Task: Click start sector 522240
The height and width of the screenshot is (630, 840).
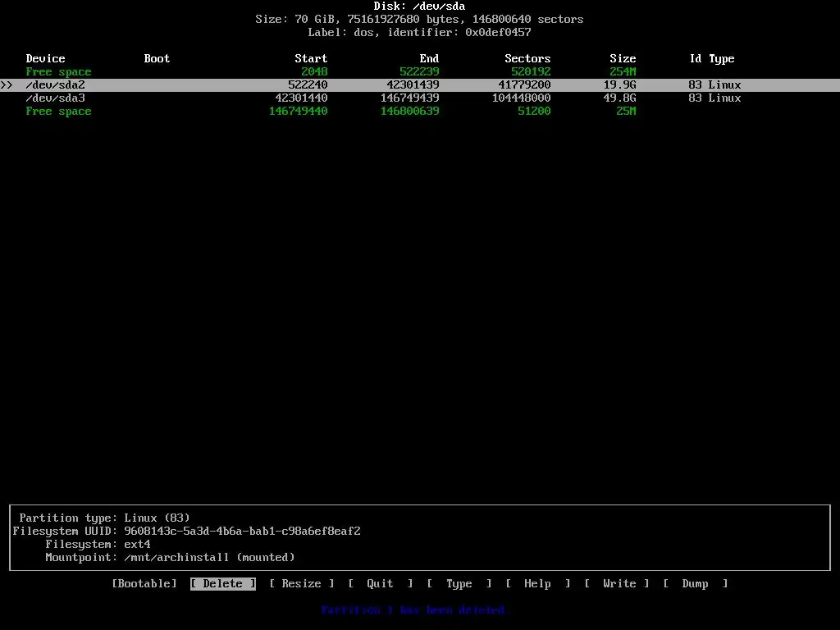Action: coord(308,84)
